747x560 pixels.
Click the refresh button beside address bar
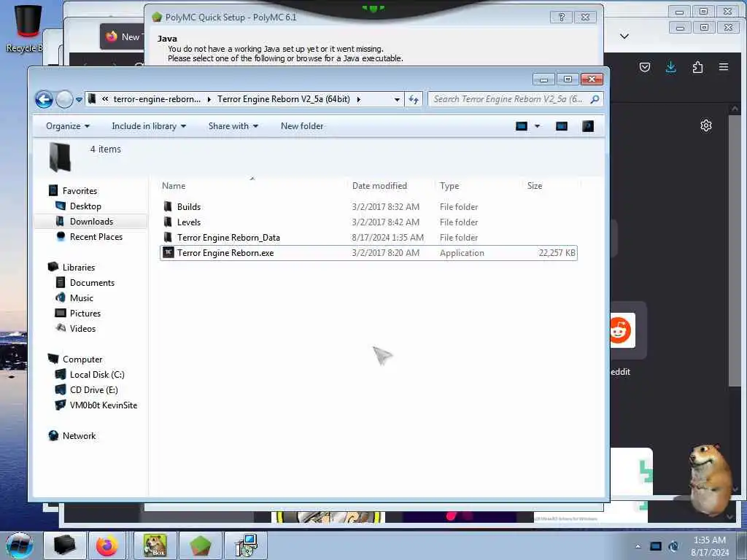pos(413,99)
